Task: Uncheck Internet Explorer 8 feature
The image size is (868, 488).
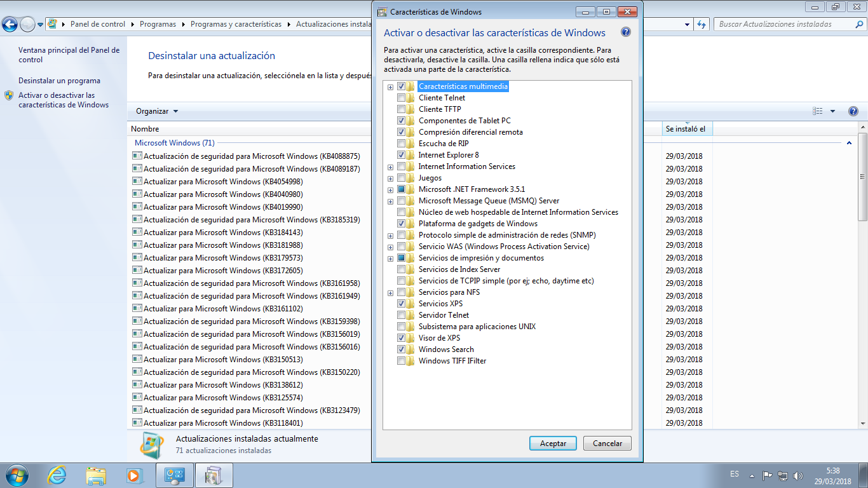Action: click(x=401, y=155)
